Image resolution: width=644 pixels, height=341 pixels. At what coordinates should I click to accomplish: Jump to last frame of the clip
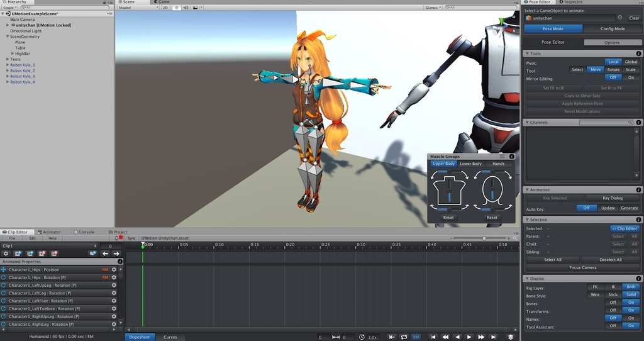[494, 337]
